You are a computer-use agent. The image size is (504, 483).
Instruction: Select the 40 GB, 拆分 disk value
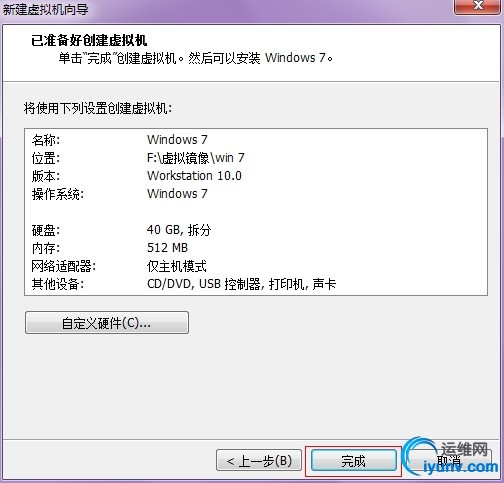[179, 230]
